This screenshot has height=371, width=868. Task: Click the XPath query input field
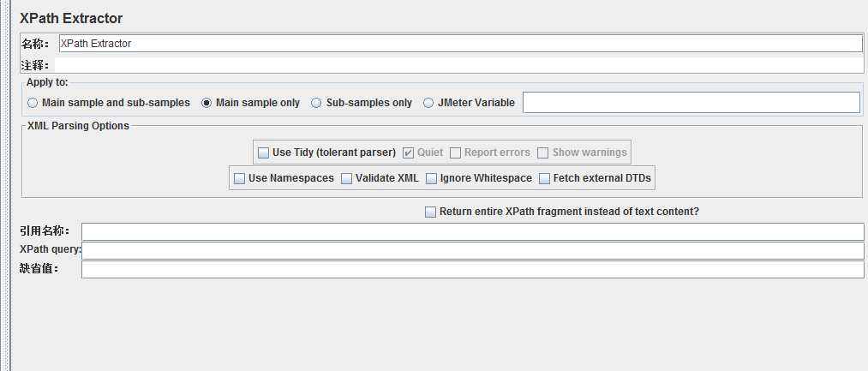pos(473,250)
